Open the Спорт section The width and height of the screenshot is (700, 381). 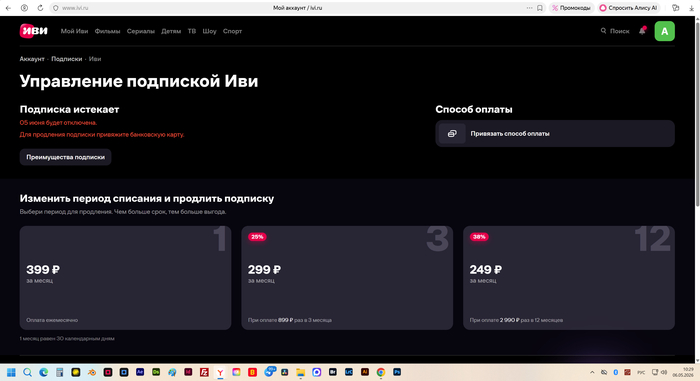232,31
